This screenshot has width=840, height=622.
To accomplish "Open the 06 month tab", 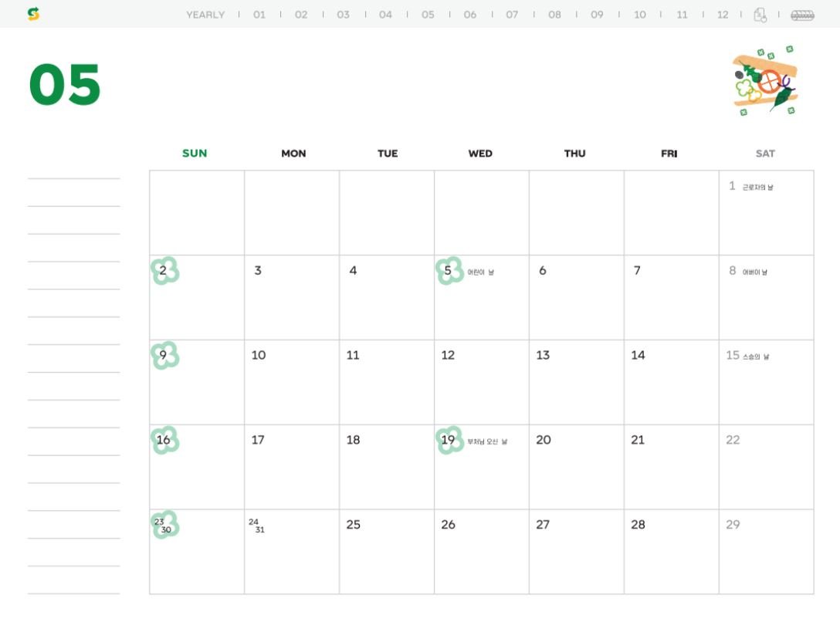I will 470,15.
